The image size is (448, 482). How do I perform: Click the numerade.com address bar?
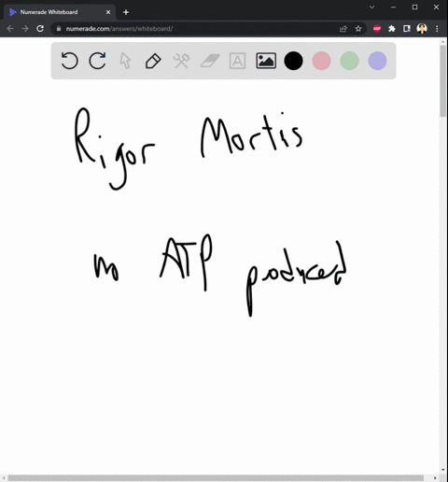click(x=196, y=29)
